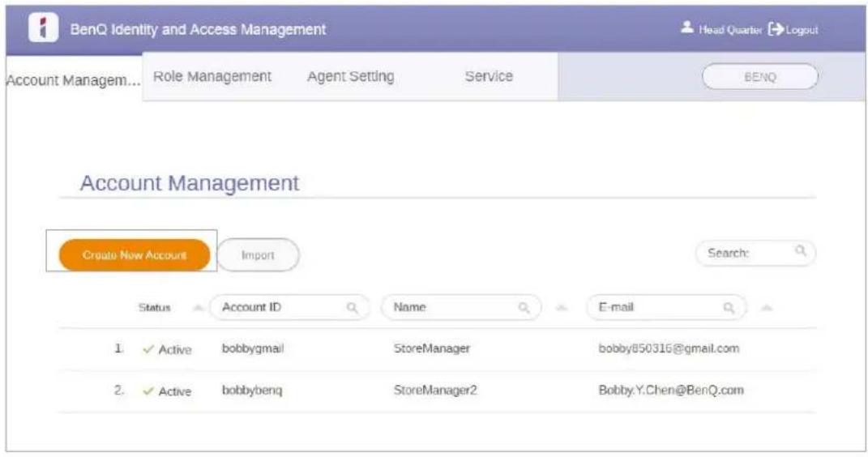Click the Status column header
The image size is (868, 457).
(x=155, y=308)
